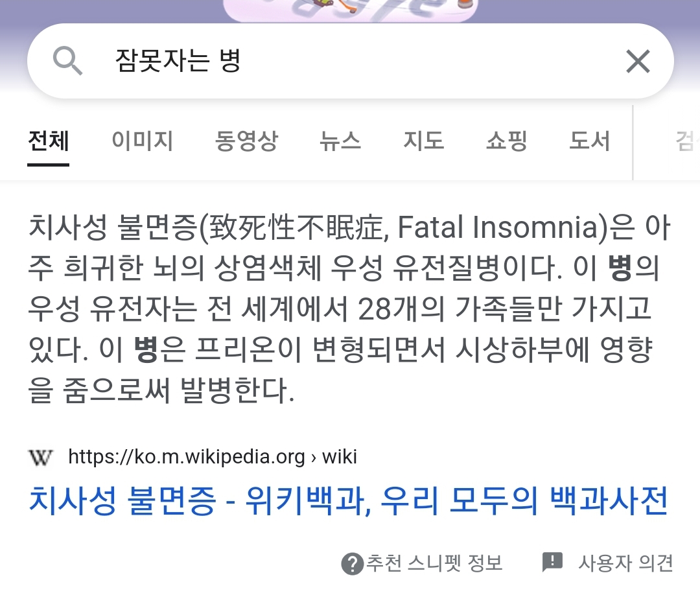Open the 지도 tab
Screen dimensions: 700x595
(423, 141)
